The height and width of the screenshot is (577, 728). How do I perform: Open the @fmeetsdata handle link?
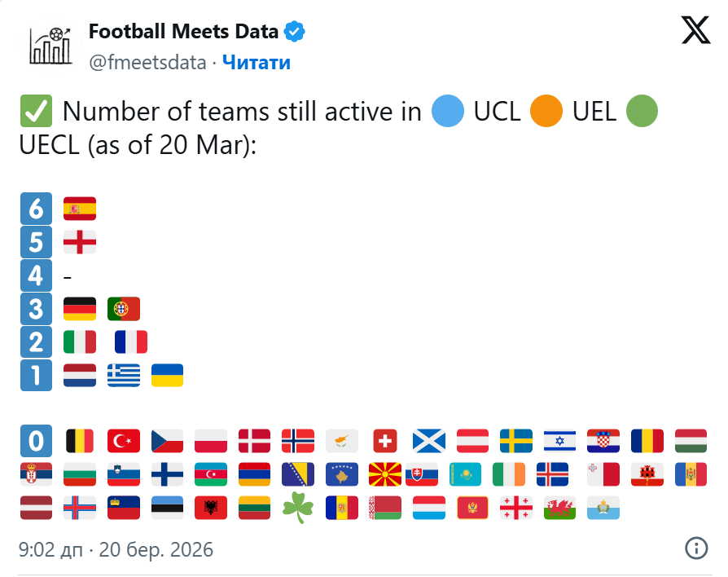pyautogui.click(x=147, y=62)
